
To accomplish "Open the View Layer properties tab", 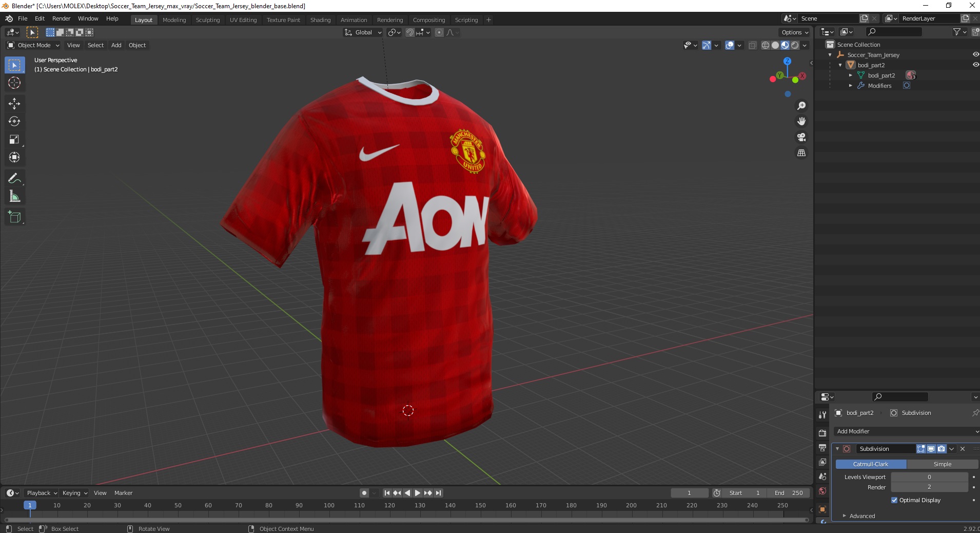I will click(822, 462).
